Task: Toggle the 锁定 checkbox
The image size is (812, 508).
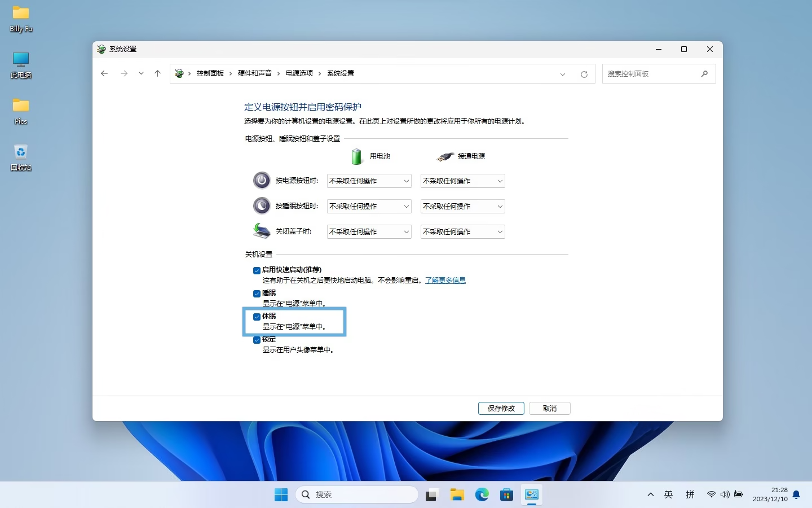Action: pos(257,340)
